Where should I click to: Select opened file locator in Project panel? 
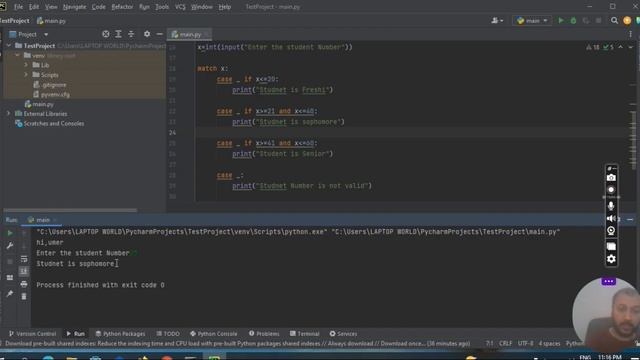(106, 34)
